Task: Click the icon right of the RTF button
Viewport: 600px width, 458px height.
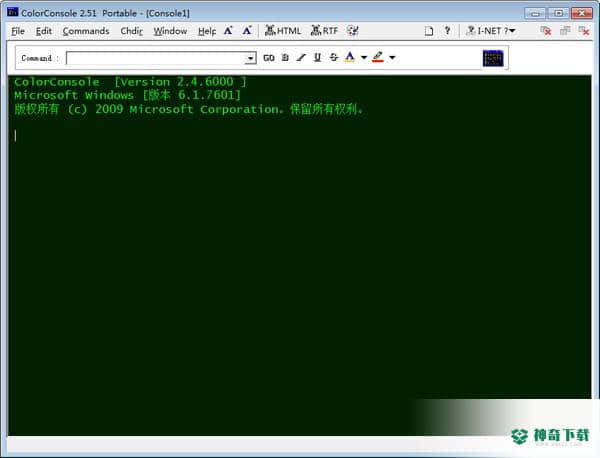Action: (352, 31)
